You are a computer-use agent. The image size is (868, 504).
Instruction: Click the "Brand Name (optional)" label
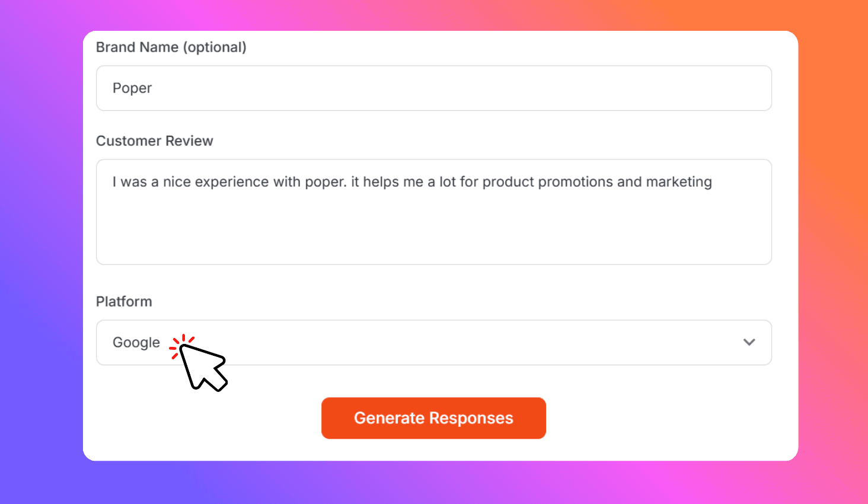tap(171, 47)
